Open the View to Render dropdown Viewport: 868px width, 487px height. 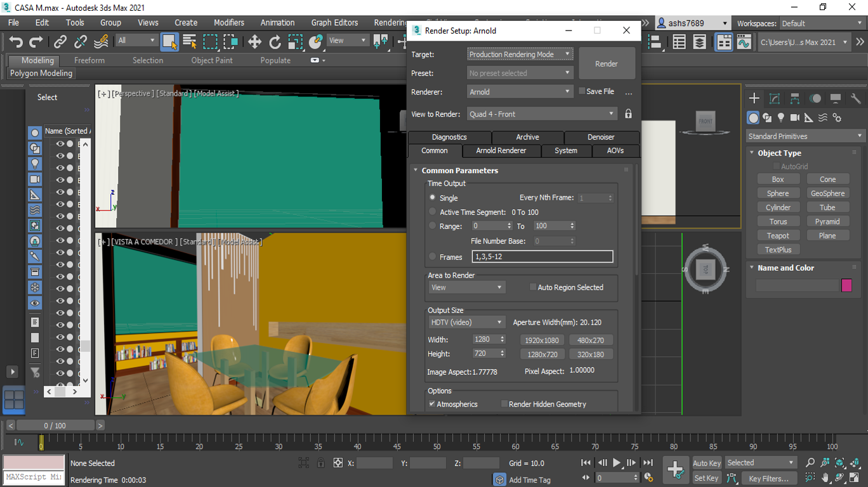pyautogui.click(x=542, y=114)
